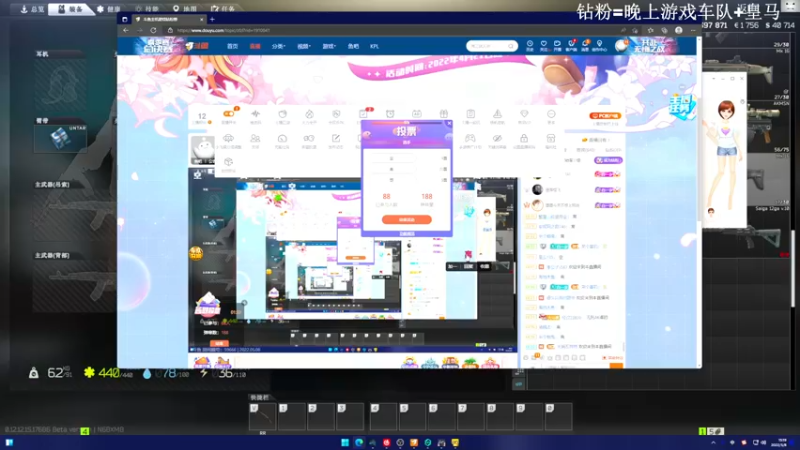800x450 pixels.
Task: Click the 耳机 headset slot in game
Action: click(60, 86)
